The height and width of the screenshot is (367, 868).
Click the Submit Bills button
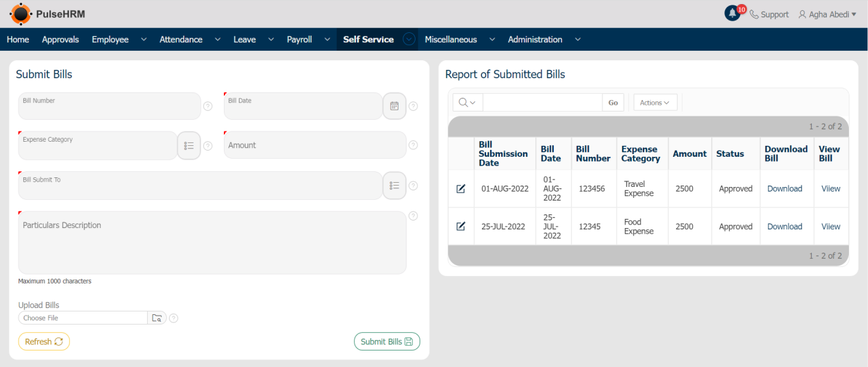[x=387, y=342]
